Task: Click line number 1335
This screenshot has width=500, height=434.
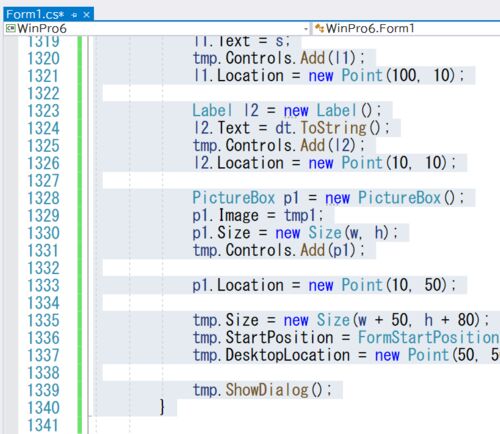Action: (43, 320)
